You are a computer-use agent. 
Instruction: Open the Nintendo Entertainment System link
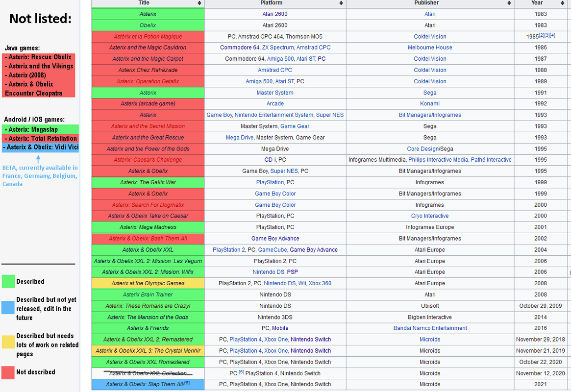click(274, 115)
